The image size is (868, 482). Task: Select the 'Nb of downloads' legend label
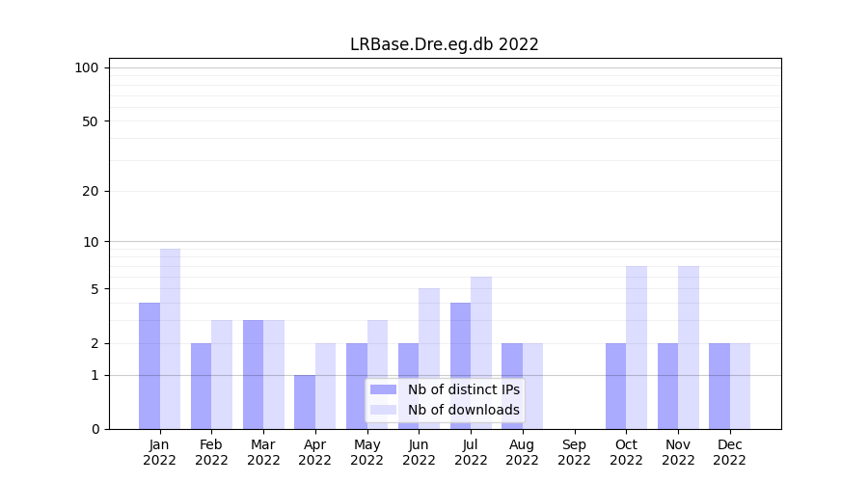click(463, 410)
